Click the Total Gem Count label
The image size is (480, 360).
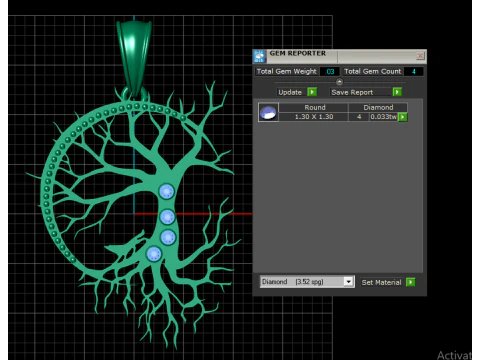pos(372,71)
